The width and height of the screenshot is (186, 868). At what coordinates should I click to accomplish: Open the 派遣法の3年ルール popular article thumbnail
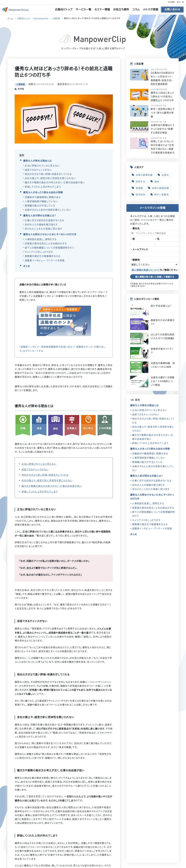(x=139, y=75)
